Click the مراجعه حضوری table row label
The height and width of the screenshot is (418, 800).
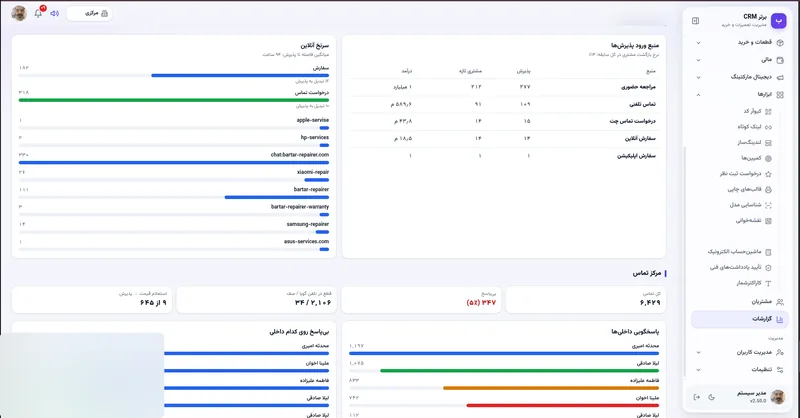pyautogui.click(x=638, y=87)
